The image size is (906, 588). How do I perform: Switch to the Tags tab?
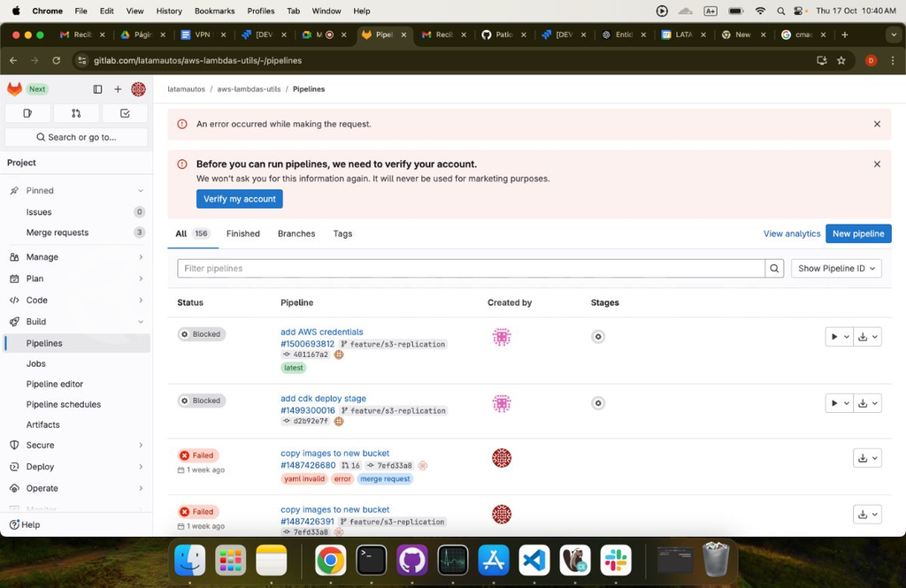pyautogui.click(x=342, y=234)
